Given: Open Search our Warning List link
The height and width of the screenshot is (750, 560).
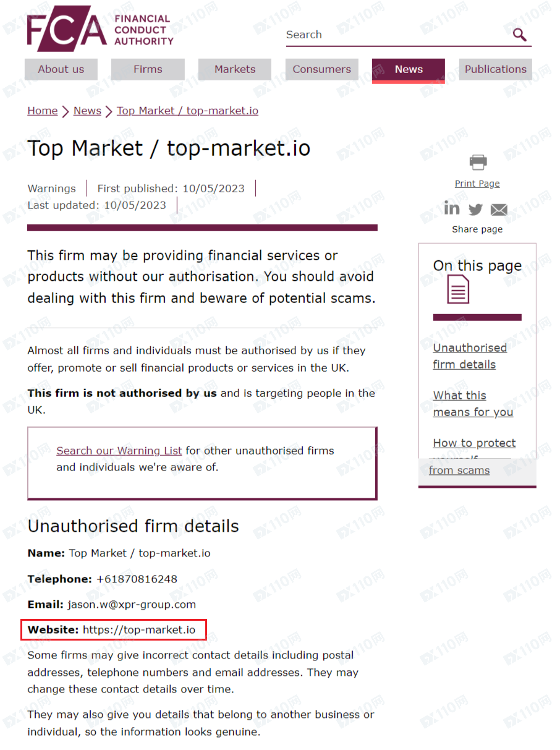Looking at the screenshot, I should coord(119,451).
